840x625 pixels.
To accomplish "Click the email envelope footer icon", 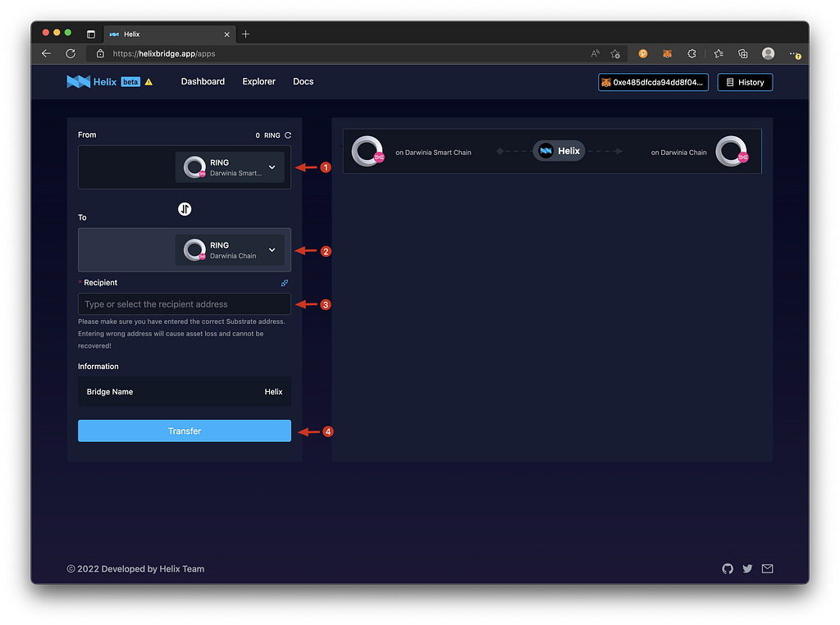I will click(767, 568).
